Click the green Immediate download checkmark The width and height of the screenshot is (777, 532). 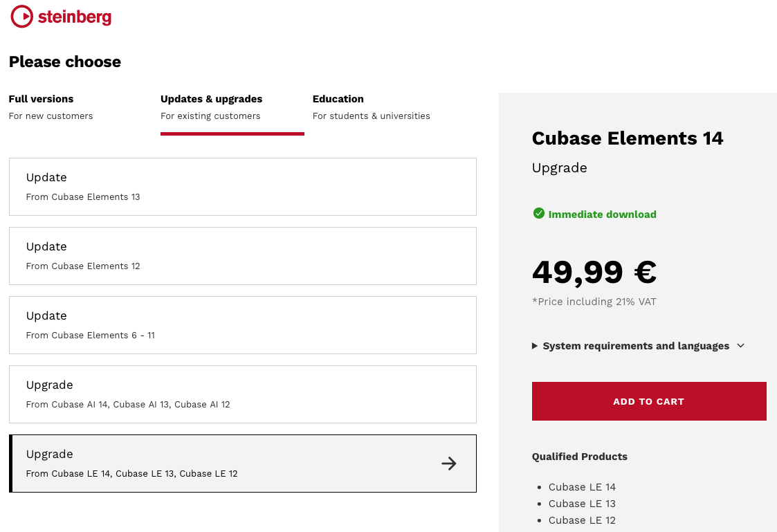[539, 214]
